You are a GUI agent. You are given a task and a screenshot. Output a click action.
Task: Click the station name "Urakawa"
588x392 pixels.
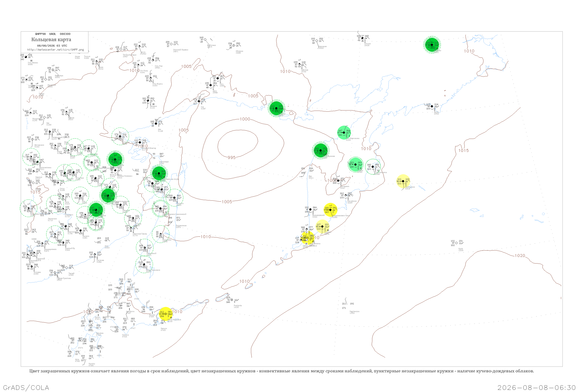(x=125, y=335)
